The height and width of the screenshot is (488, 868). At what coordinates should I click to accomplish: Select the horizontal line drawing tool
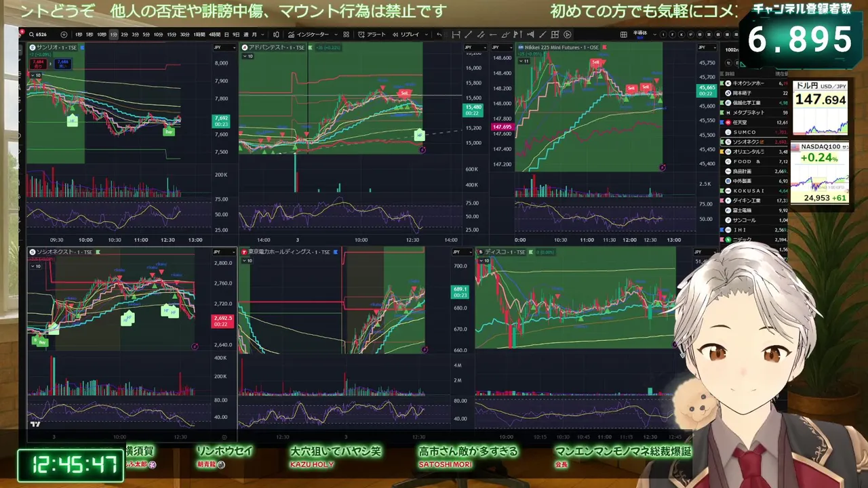493,35
